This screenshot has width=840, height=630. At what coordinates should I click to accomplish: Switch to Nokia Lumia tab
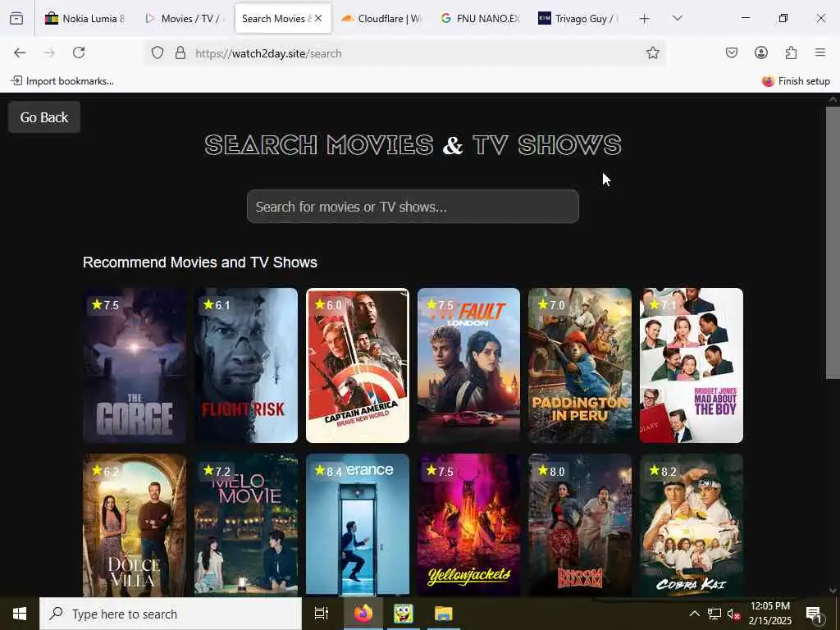[x=85, y=19]
